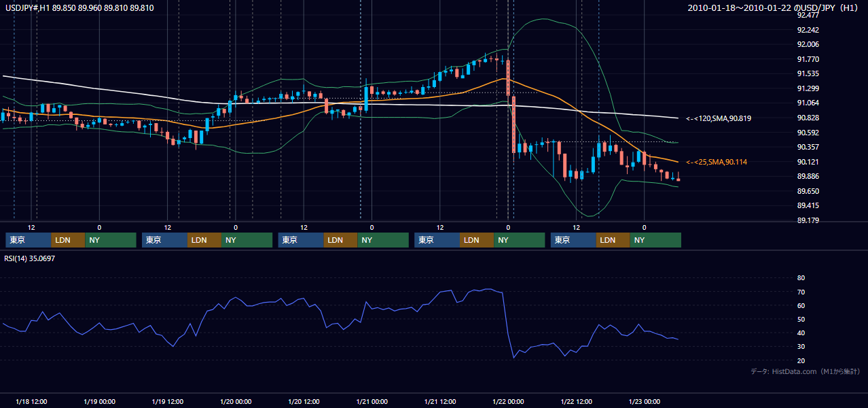The height and width of the screenshot is (408, 868).
Task: Click the 91.299 price axis value
Action: 808,88
